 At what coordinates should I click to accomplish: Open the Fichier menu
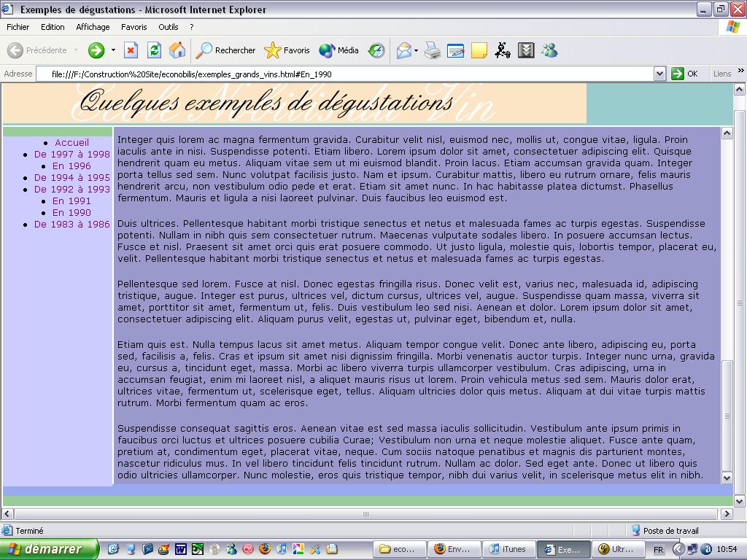(18, 27)
